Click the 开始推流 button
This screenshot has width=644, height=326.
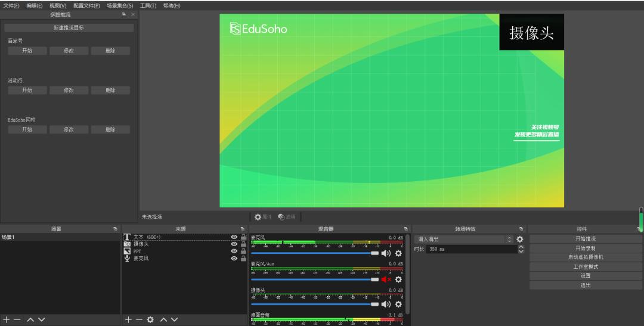(585, 238)
